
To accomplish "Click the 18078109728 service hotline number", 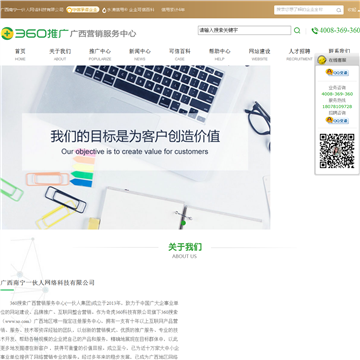I will tap(337, 107).
